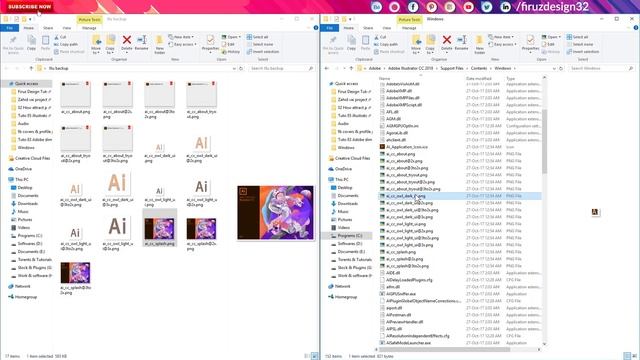Click Refresh button in right window address bar
Screen dimensions: 640x360
tap(561, 68)
